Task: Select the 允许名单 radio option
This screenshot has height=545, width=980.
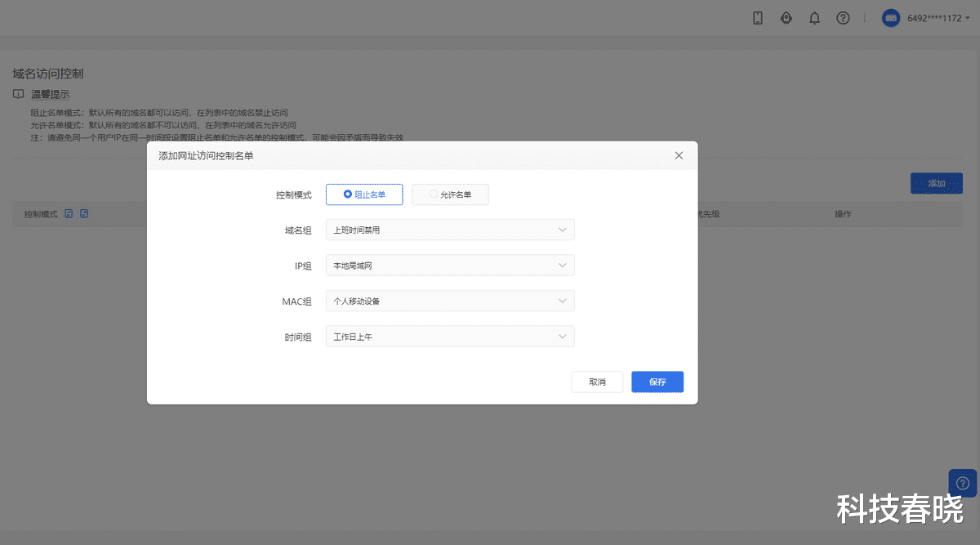Action: tap(450, 194)
